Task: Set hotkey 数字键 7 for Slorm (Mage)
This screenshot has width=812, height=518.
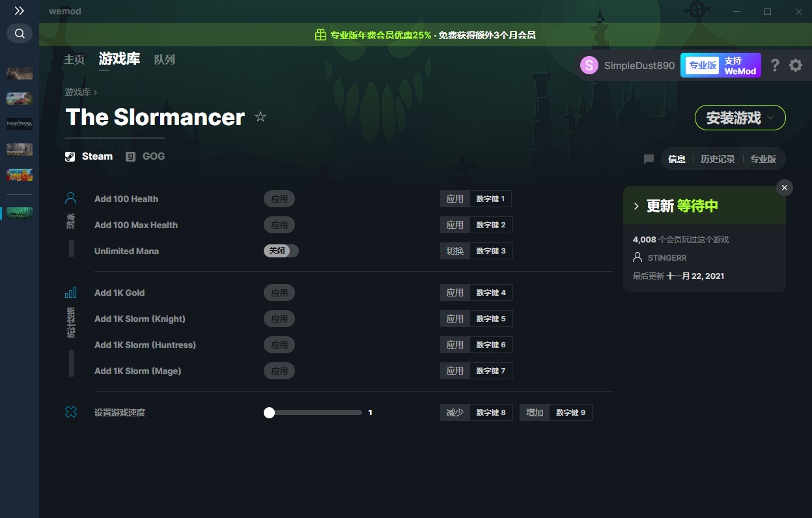Action: (491, 371)
